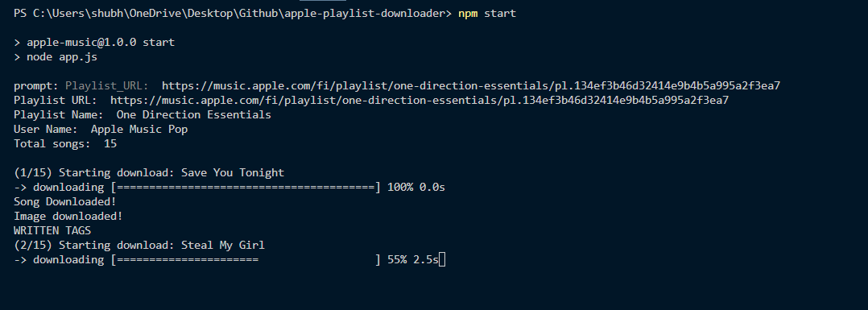The height and width of the screenshot is (310, 868).
Task: Click the 55% 2.5s status text
Action: tap(413, 259)
